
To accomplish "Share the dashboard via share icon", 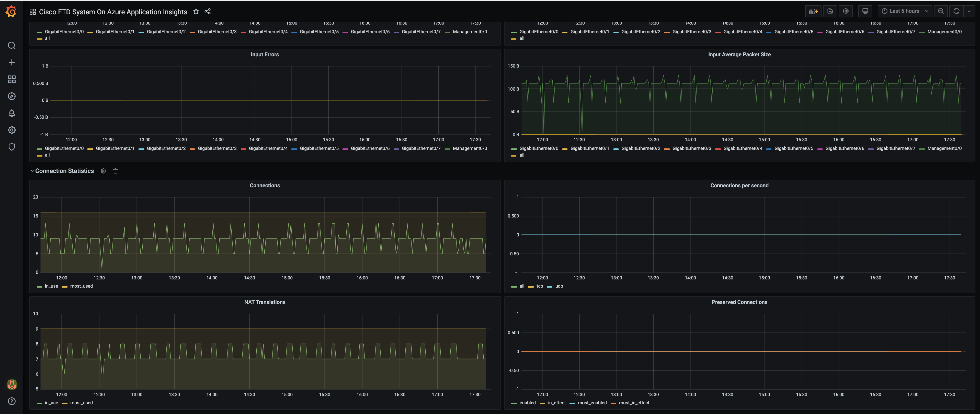I will [207, 12].
